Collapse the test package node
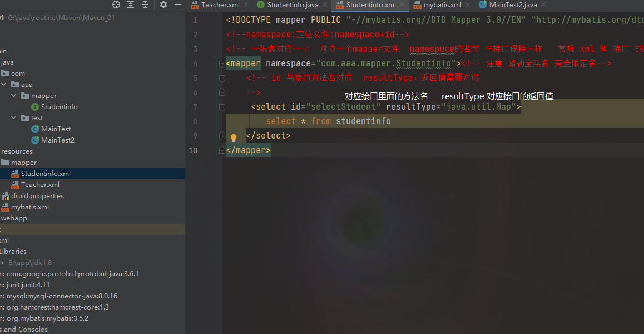The width and height of the screenshot is (644, 334). (x=14, y=117)
